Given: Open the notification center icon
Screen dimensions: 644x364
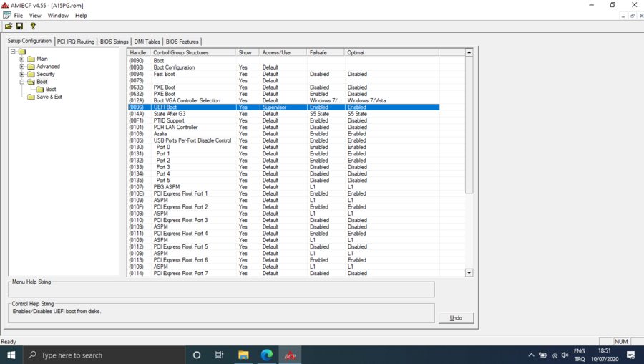Looking at the screenshot, I should click(x=630, y=355).
